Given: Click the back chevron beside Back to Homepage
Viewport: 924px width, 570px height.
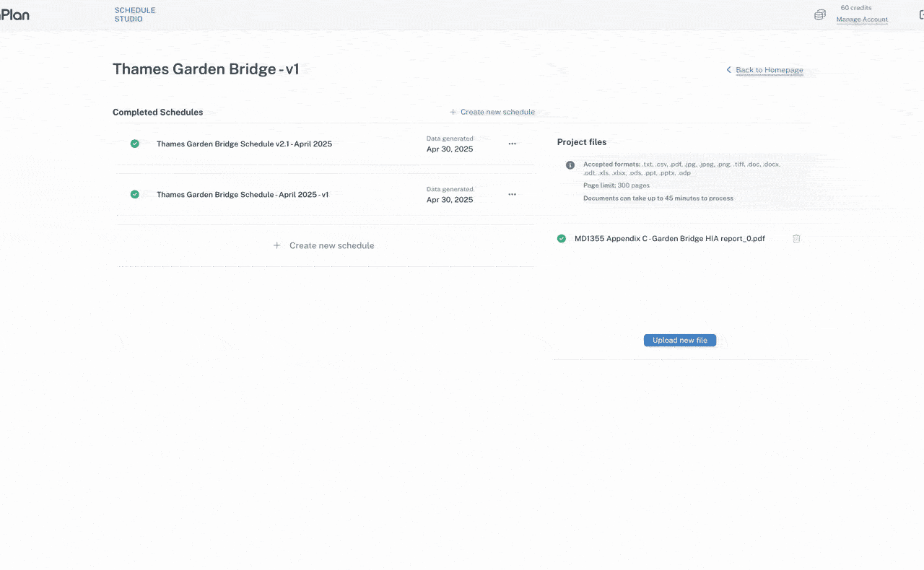Looking at the screenshot, I should click(x=728, y=70).
